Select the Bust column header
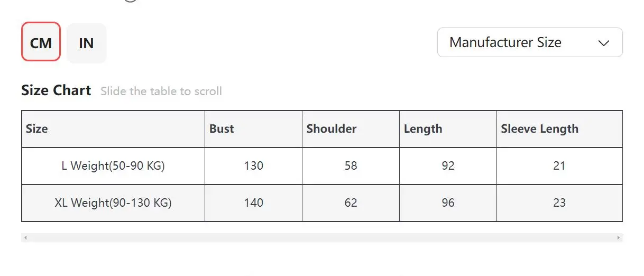Screen dimensions: 644x276 click(x=222, y=128)
